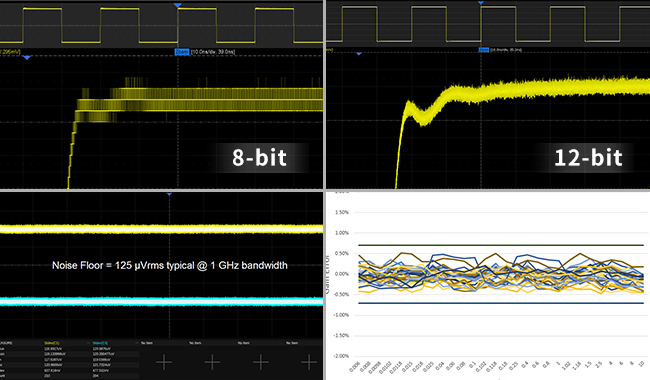Open dropdown beside cyan Stdev column header
The height and width of the screenshot is (380, 650).
coord(137,343)
